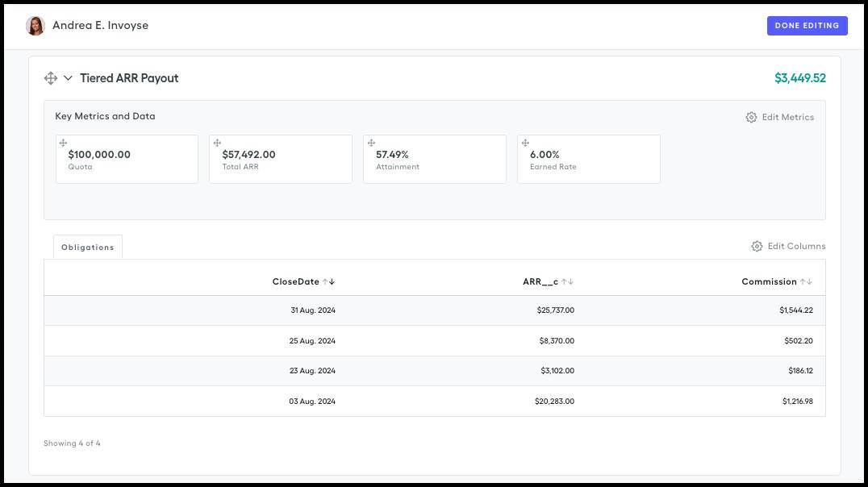Click the 23 Aug. 2024 date cell
Image resolution: width=868 pixels, height=487 pixels.
pyautogui.click(x=312, y=371)
